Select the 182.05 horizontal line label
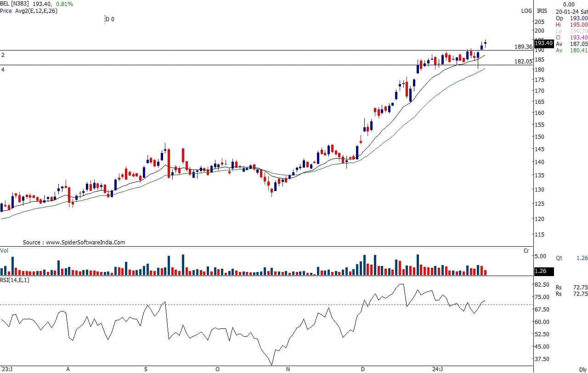 (523, 61)
